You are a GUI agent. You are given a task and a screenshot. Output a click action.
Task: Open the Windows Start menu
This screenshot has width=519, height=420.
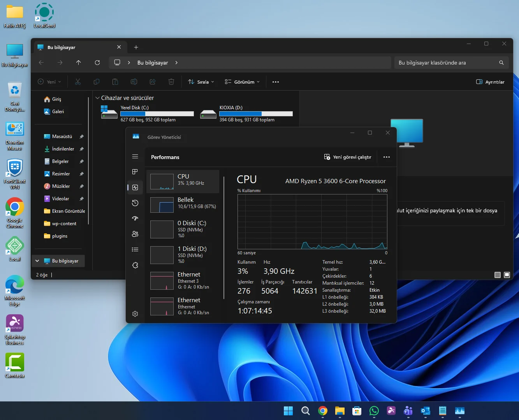pyautogui.click(x=288, y=411)
